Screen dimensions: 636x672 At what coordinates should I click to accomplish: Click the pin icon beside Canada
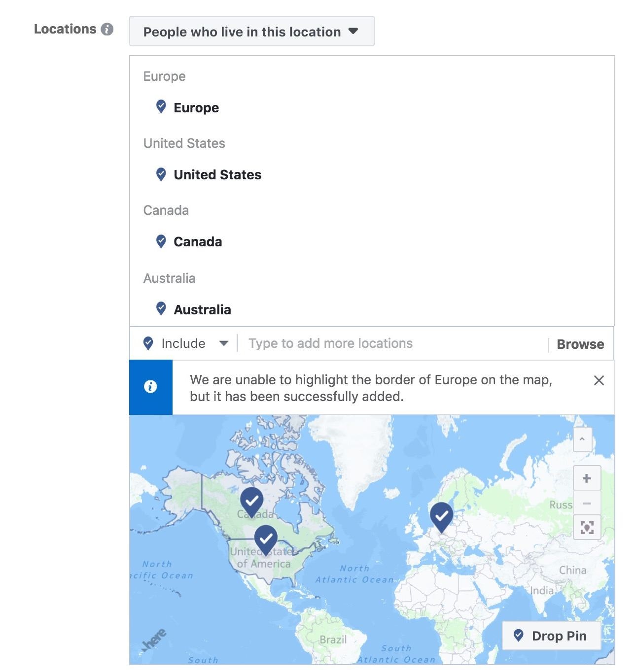pyautogui.click(x=161, y=241)
